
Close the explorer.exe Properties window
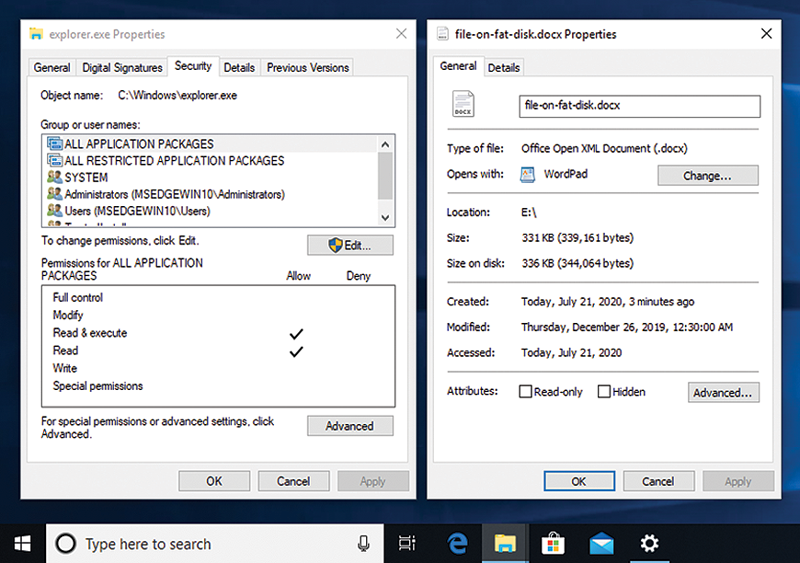[401, 34]
